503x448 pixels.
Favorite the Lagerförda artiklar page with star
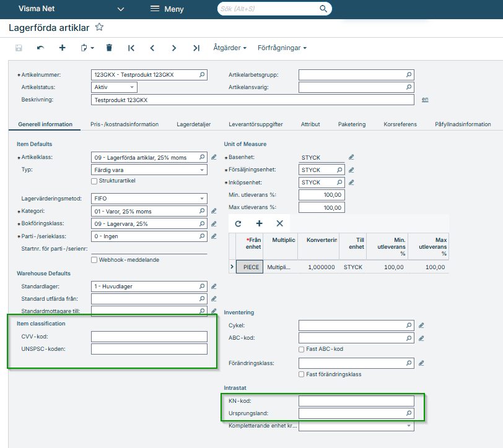pyautogui.click(x=99, y=28)
